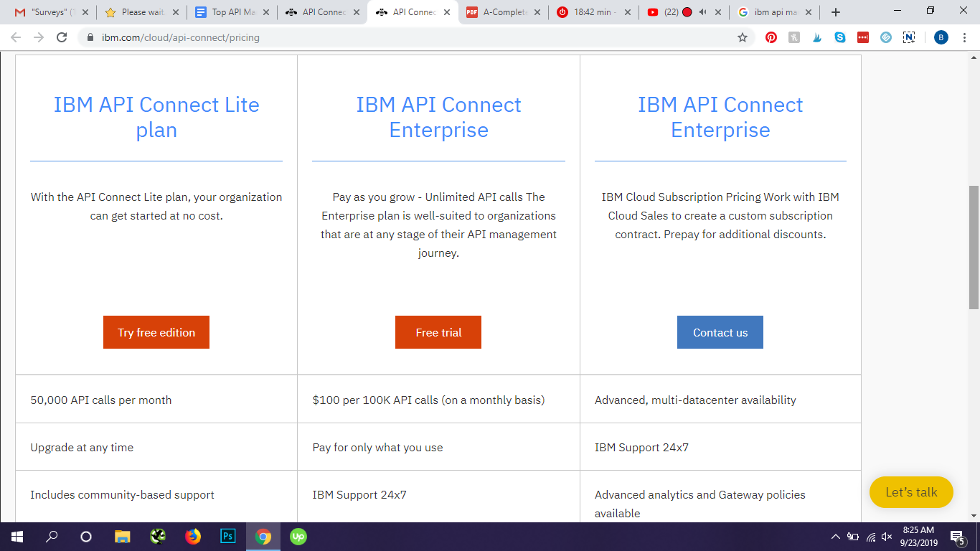The width and height of the screenshot is (980, 551).
Task: Open the Pinterest extension
Action: point(771,38)
